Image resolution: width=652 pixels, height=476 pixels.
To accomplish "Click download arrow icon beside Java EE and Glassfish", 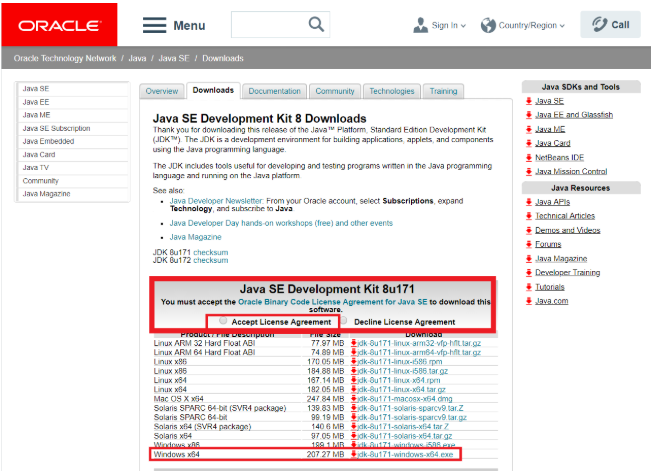I will pos(529,115).
